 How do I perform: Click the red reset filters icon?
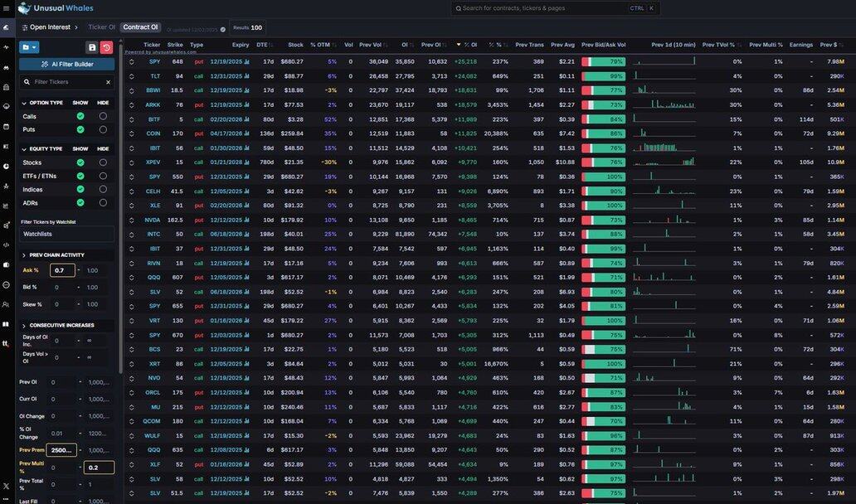(x=106, y=47)
